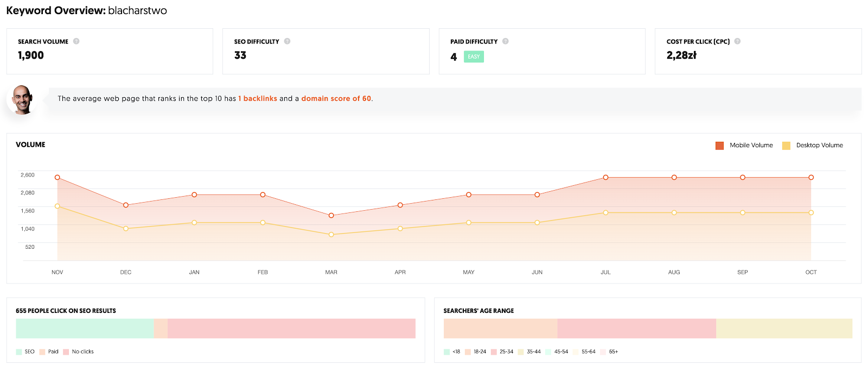Click the 18-24 age legend swatch
The image size is (868, 371).
pyautogui.click(x=468, y=352)
